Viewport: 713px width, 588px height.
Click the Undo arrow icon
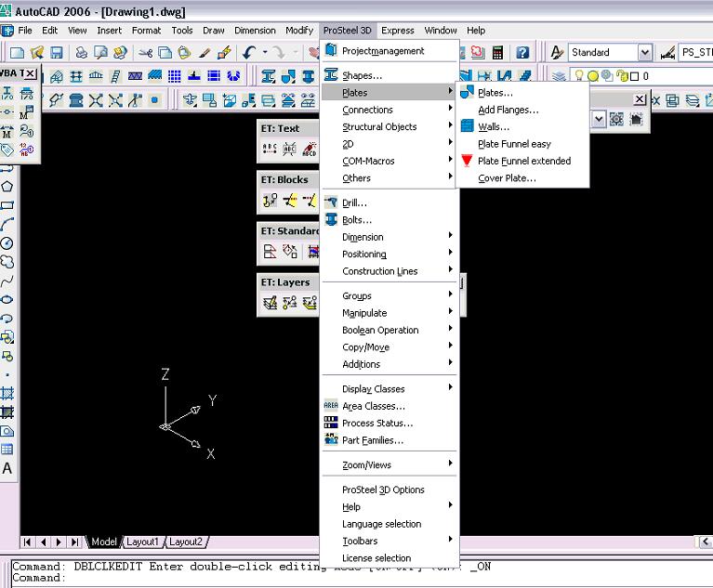click(249, 53)
